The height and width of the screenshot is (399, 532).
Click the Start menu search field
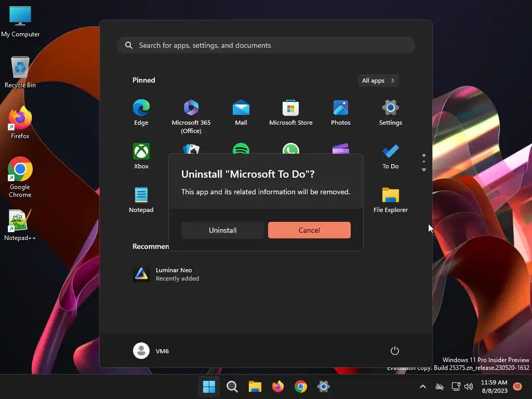click(x=266, y=45)
